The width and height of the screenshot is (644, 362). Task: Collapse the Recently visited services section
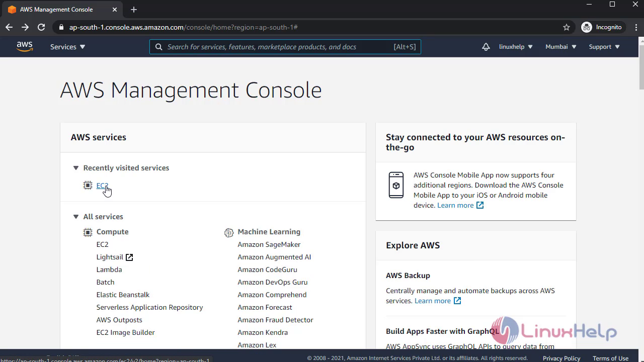(x=76, y=168)
